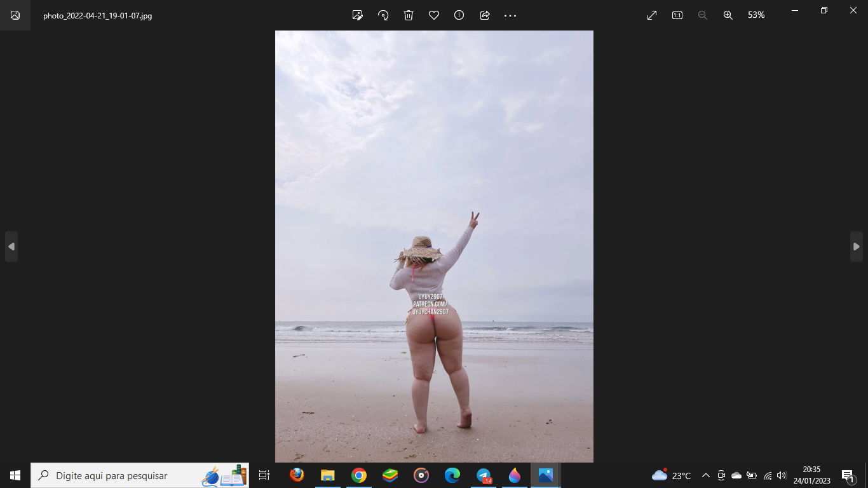Delete the photo with trash icon

click(409, 15)
